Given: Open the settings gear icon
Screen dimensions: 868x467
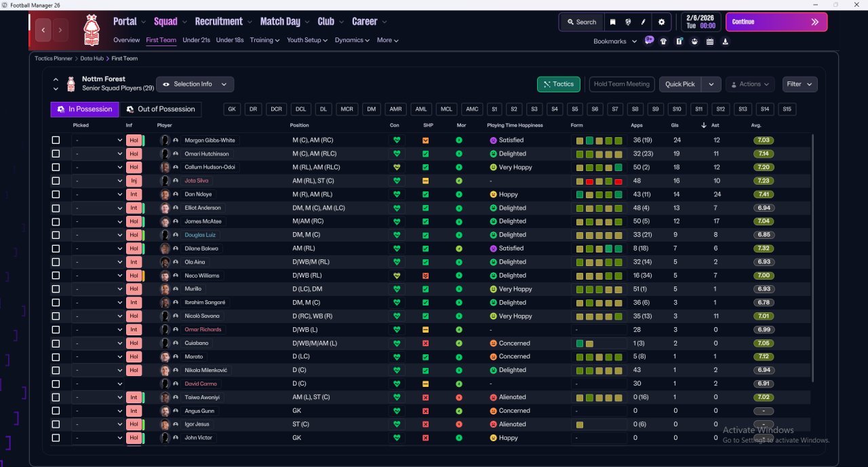Looking at the screenshot, I should (x=662, y=22).
